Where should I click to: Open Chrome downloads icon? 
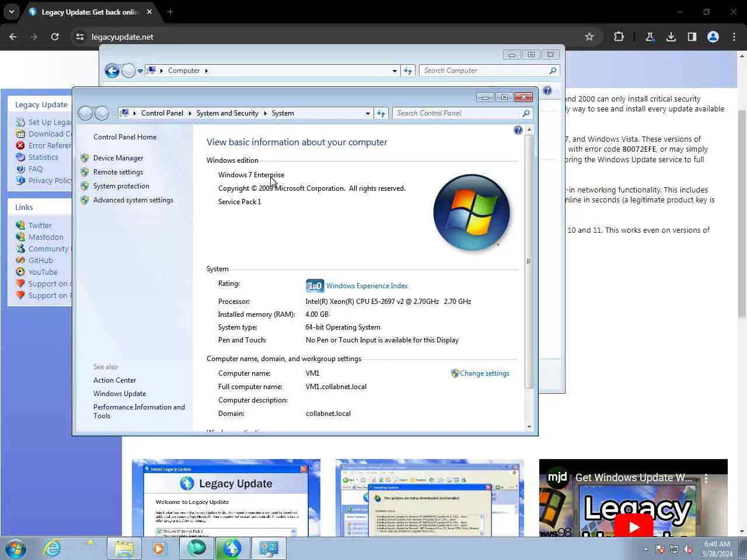tap(671, 37)
